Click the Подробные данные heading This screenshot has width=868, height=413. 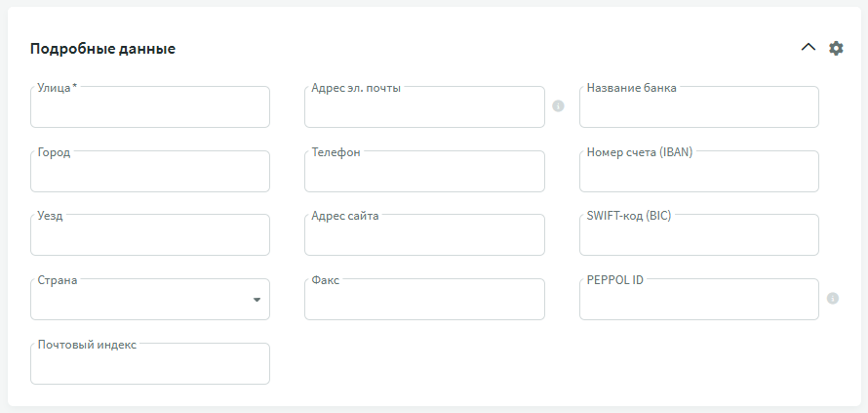[102, 48]
